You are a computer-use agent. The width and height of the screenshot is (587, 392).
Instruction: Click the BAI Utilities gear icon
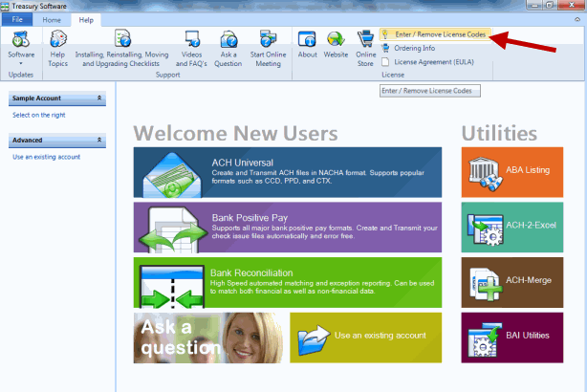[485, 340]
